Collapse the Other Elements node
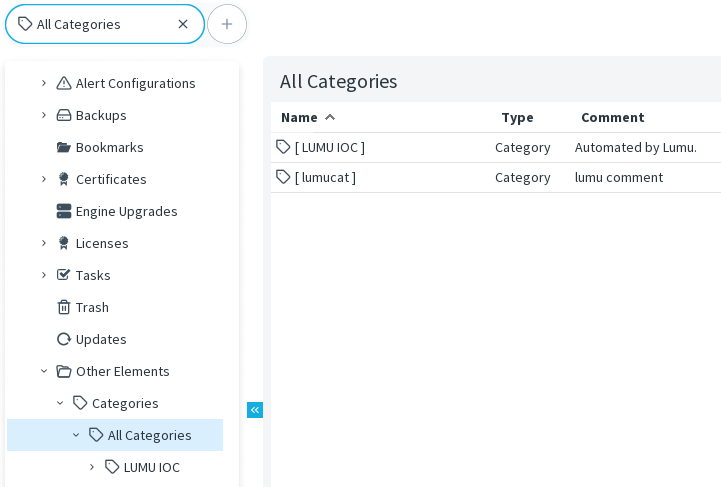 pos(44,371)
